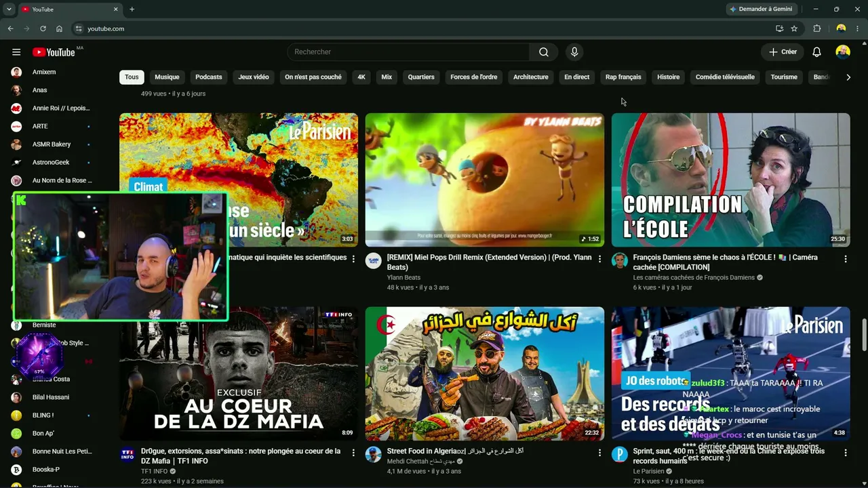This screenshot has width=868, height=488.
Task: Play the Compilation L'École thumbnail
Action: point(731,180)
